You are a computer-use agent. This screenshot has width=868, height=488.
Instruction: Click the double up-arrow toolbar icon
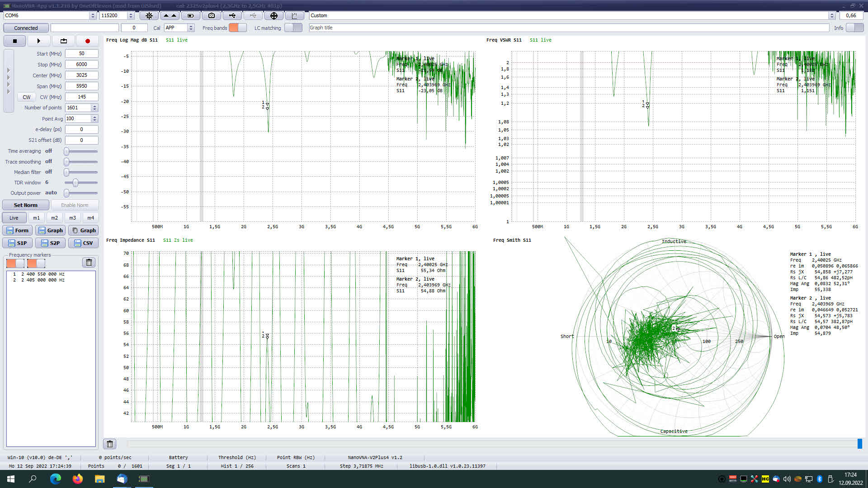[170, 15]
